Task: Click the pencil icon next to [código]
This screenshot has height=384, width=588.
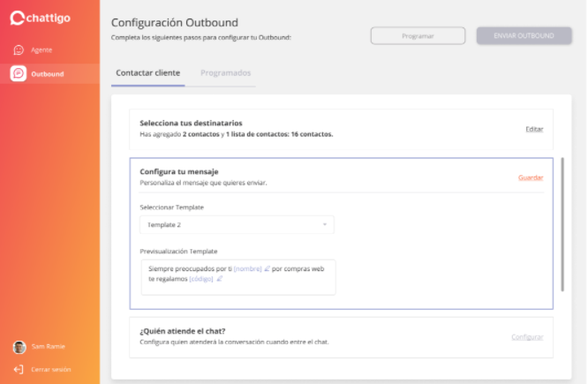Action: coord(219,279)
